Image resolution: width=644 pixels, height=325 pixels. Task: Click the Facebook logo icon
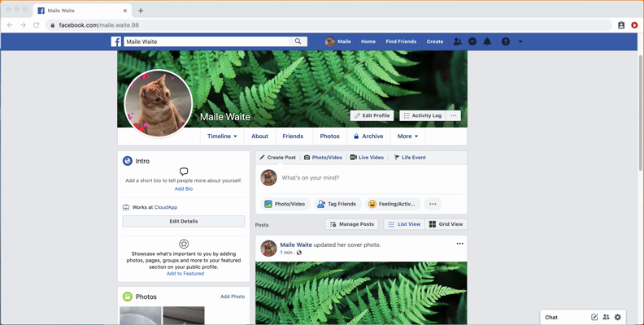click(x=116, y=41)
